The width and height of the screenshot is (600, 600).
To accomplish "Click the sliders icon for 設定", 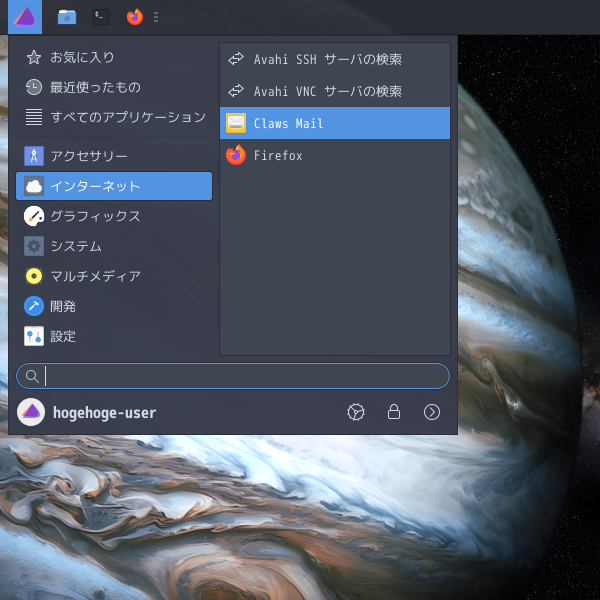I will tap(34, 336).
